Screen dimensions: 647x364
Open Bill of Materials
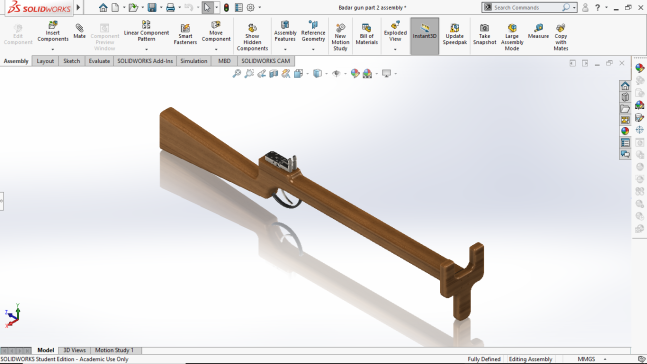[x=366, y=34]
